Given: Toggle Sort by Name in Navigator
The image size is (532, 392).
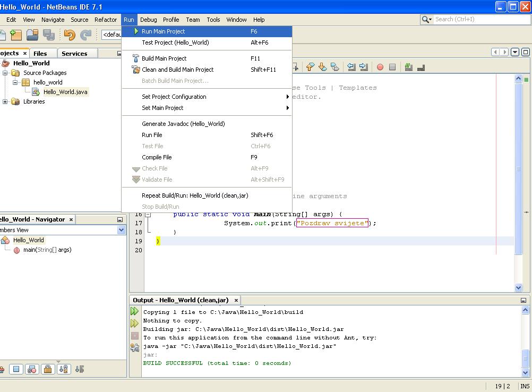Looking at the screenshot, I should (64, 369).
